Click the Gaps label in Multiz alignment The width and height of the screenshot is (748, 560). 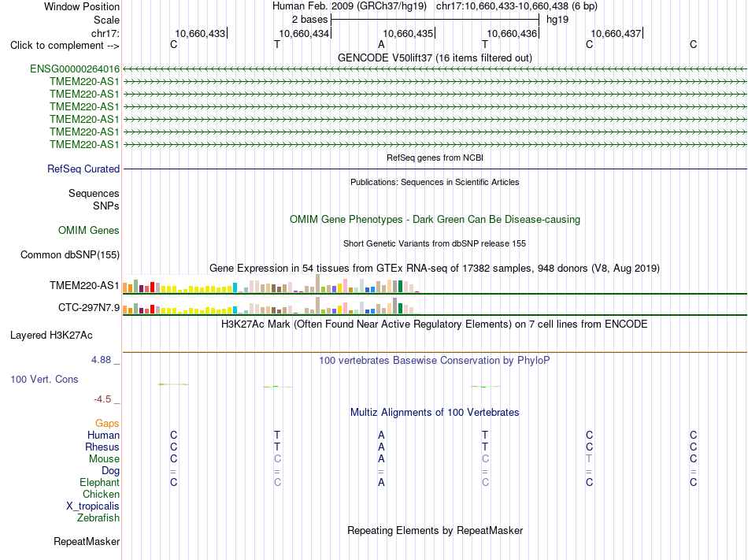[107, 423]
